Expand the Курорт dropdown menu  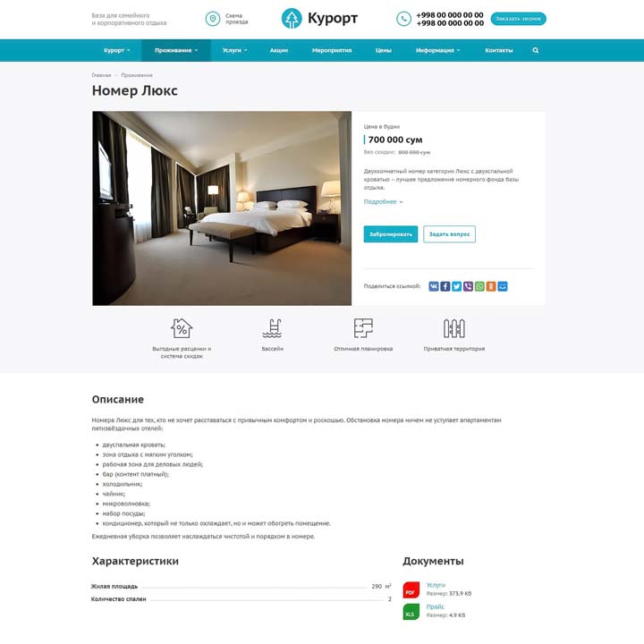(x=116, y=50)
